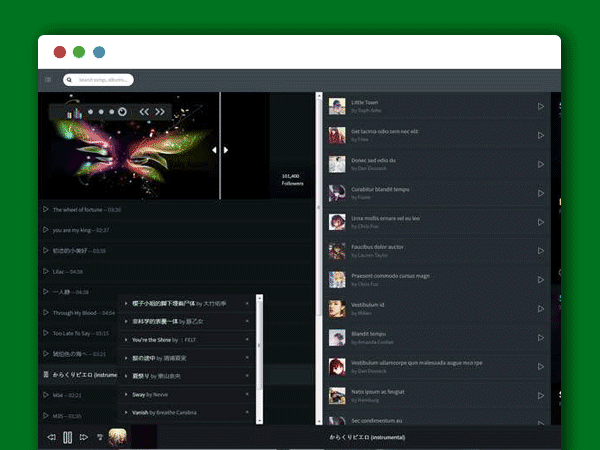Pause the currently playing track
The height and width of the screenshot is (450, 600).
tap(67, 437)
